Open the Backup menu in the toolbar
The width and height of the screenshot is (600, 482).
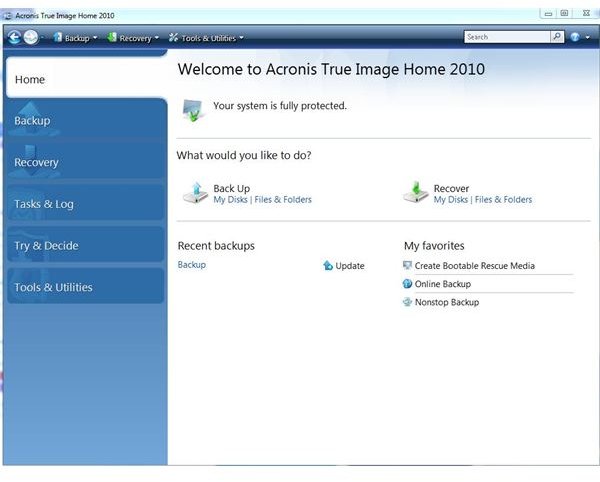coord(77,38)
